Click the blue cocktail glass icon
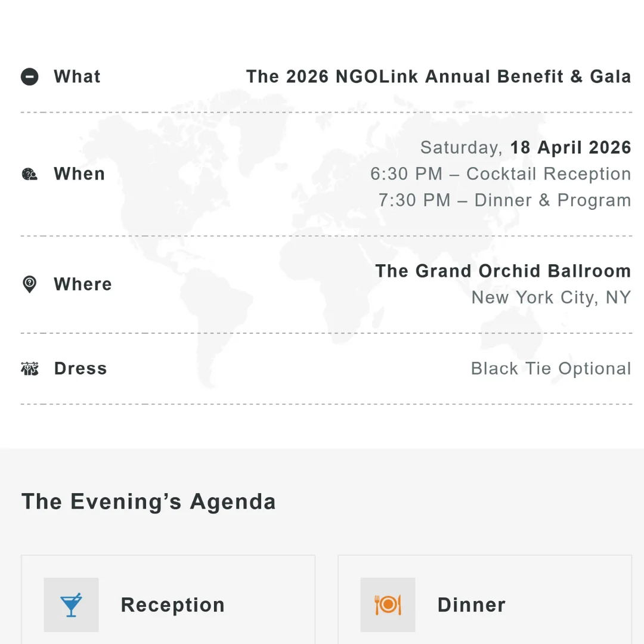Image resolution: width=644 pixels, height=644 pixels. tap(71, 605)
